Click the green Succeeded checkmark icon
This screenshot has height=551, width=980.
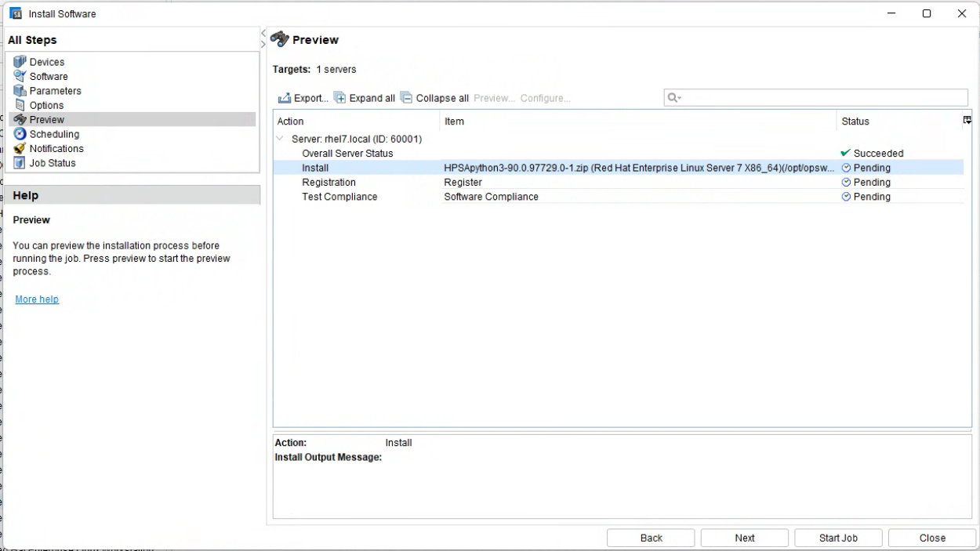point(845,153)
